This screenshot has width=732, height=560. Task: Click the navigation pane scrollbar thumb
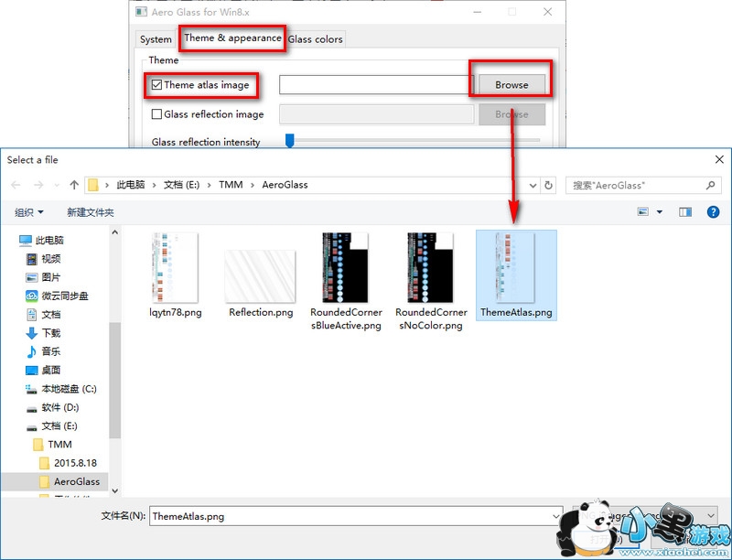click(x=115, y=380)
